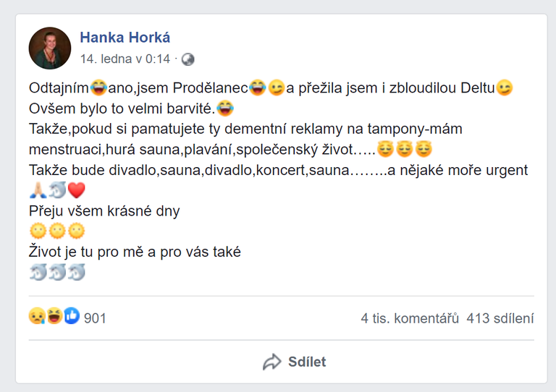The width and height of the screenshot is (556, 392).
Task: Click the blue Like reaction icon
Action: (x=71, y=317)
